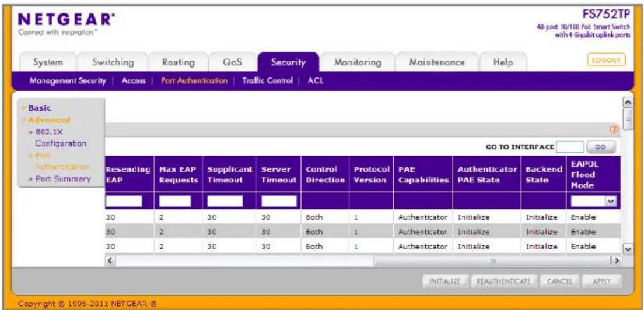Click the horizontal scrollbar left arrow

[110, 261]
